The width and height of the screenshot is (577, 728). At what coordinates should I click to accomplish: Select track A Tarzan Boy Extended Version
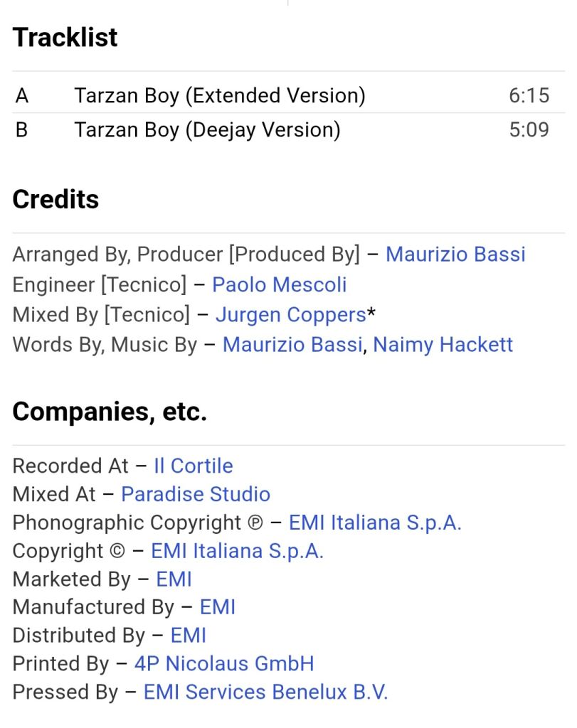(x=289, y=96)
